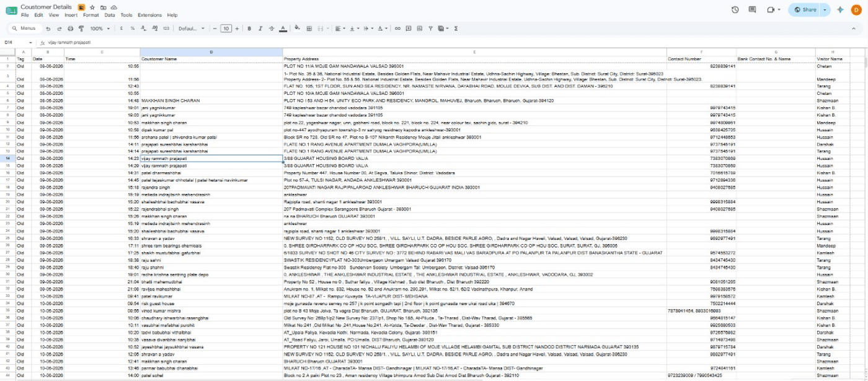The width and height of the screenshot is (868, 381).
Task: Open more number formats (123)
Action: pos(166,28)
